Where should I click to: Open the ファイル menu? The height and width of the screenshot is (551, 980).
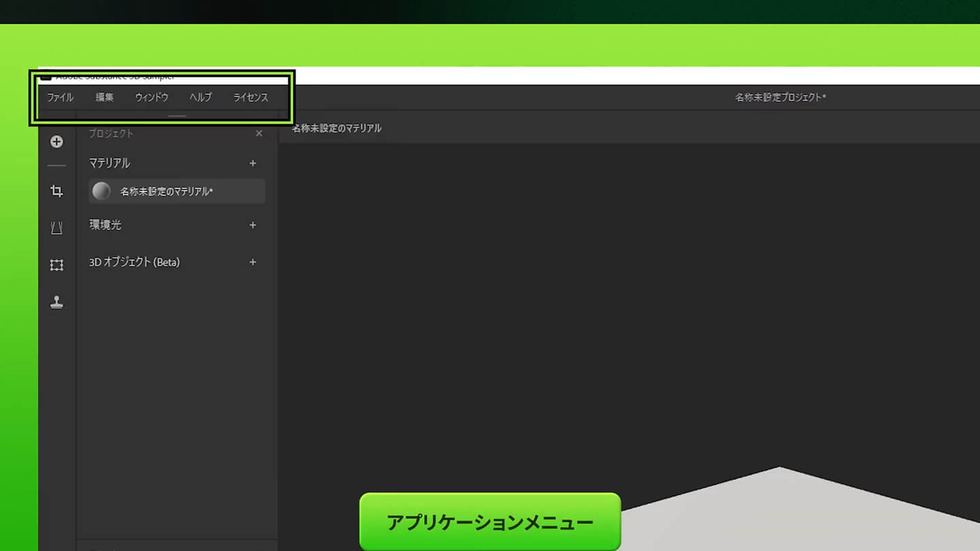click(60, 97)
